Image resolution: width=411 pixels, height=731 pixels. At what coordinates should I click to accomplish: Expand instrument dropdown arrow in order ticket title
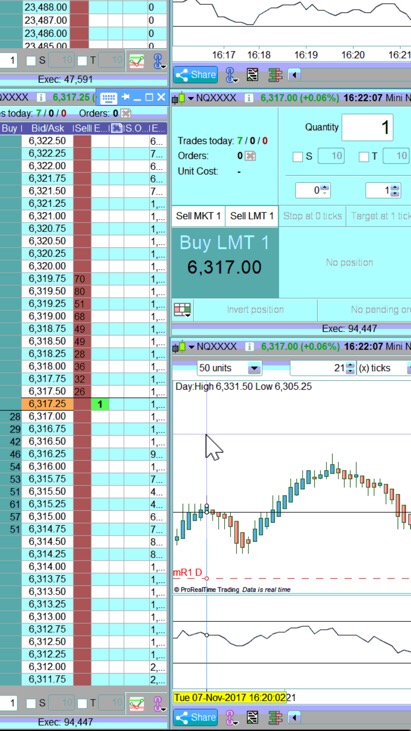(x=191, y=98)
